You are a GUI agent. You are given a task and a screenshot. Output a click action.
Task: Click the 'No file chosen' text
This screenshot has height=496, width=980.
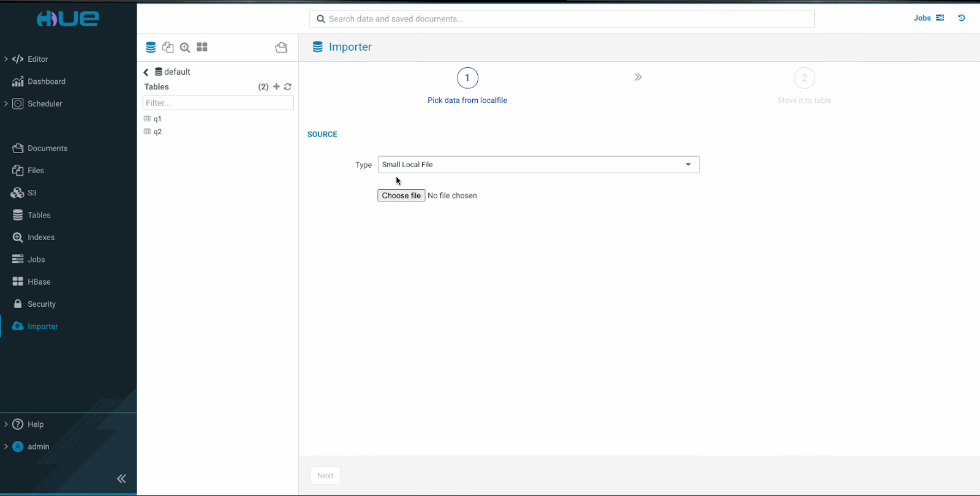(452, 195)
